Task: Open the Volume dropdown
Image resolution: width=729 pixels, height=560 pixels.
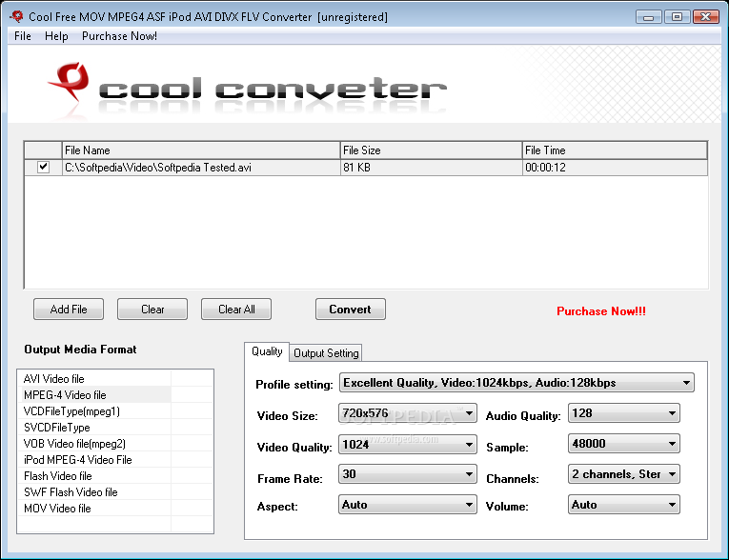Action: point(624,505)
